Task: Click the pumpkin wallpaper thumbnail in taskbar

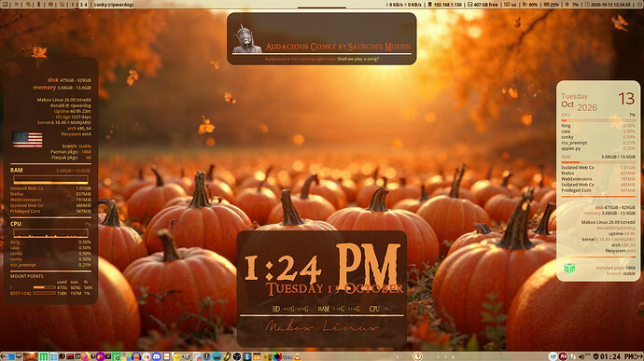Action: pos(31,356)
